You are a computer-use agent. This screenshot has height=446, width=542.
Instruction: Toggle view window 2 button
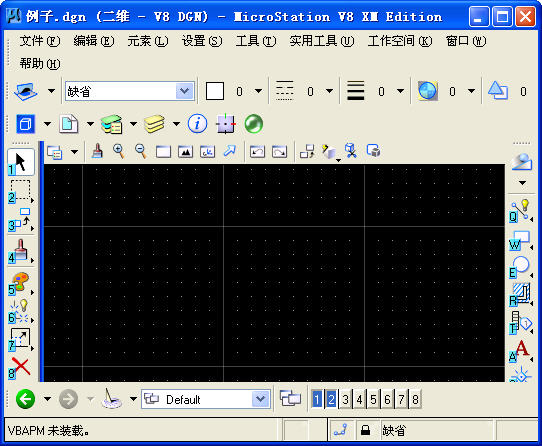pyautogui.click(x=331, y=399)
